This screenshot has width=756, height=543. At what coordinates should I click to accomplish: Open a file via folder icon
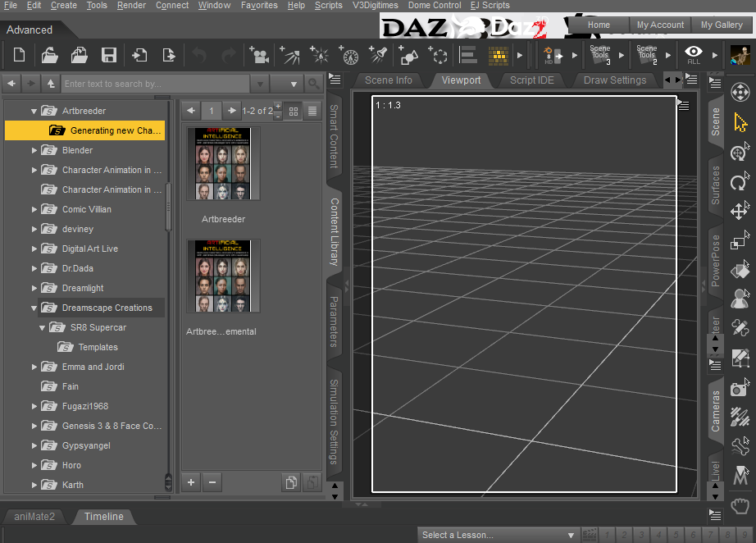(x=49, y=55)
